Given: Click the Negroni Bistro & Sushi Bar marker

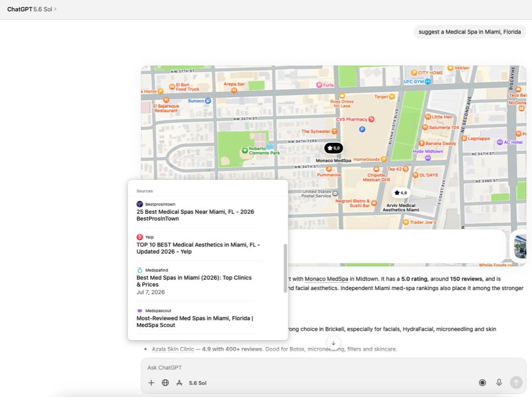Looking at the screenshot, I should click(x=374, y=203).
